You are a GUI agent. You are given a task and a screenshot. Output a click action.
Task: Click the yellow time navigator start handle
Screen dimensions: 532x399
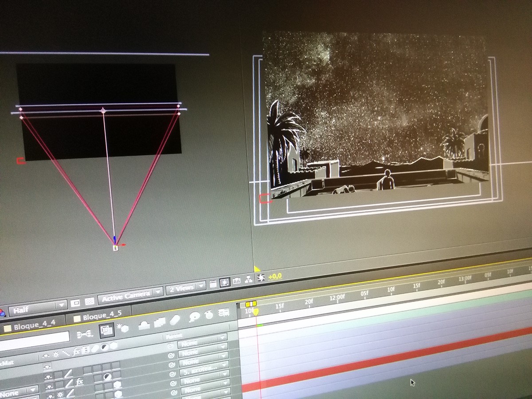click(x=248, y=304)
